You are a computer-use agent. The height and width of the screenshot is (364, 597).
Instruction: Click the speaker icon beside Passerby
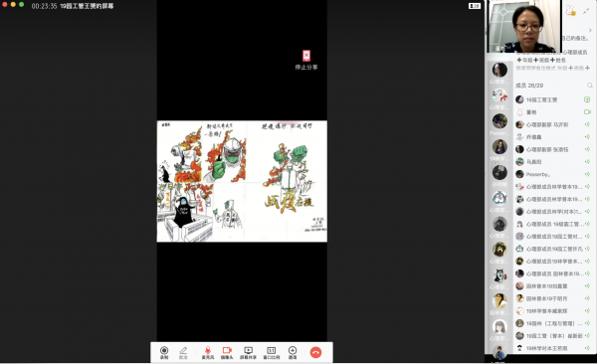(x=587, y=174)
